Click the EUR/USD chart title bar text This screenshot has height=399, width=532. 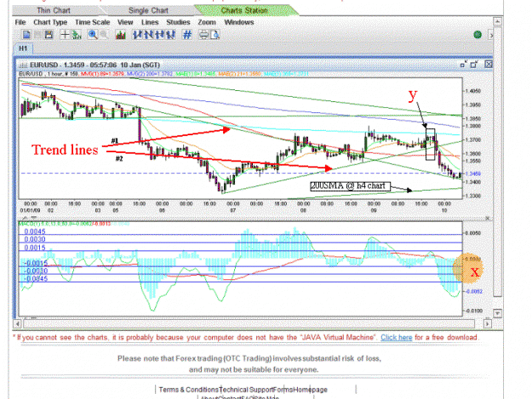94,65
